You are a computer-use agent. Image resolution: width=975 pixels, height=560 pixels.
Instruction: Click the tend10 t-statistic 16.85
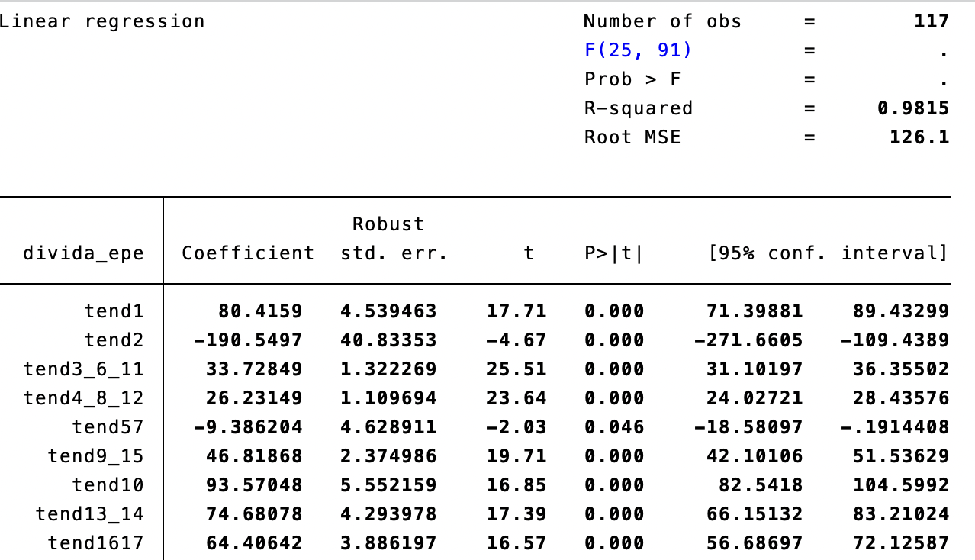[516, 485]
